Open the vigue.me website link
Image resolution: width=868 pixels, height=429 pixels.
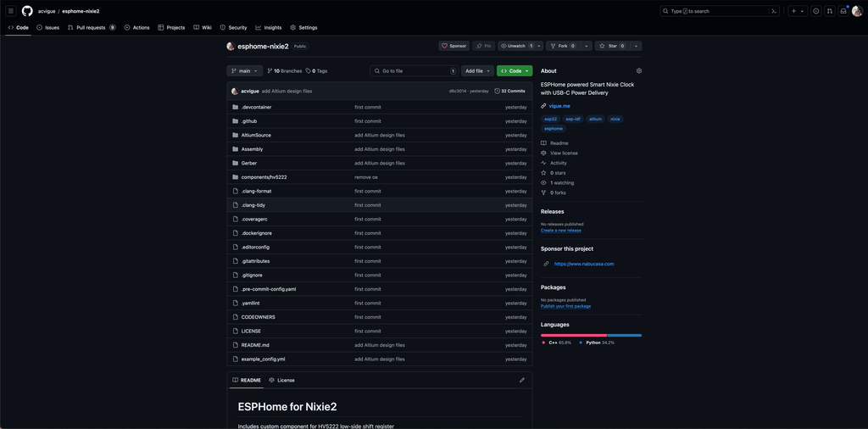[x=559, y=106]
